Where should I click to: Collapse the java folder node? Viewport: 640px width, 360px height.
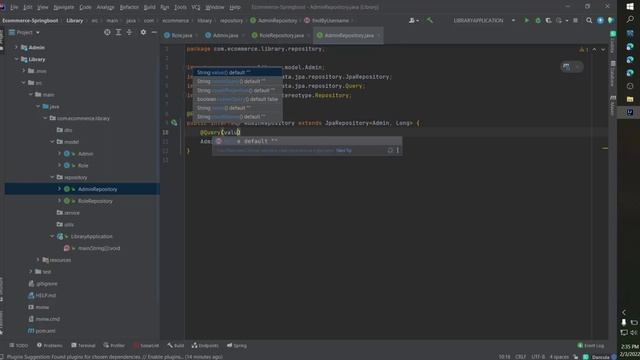pyautogui.click(x=38, y=107)
